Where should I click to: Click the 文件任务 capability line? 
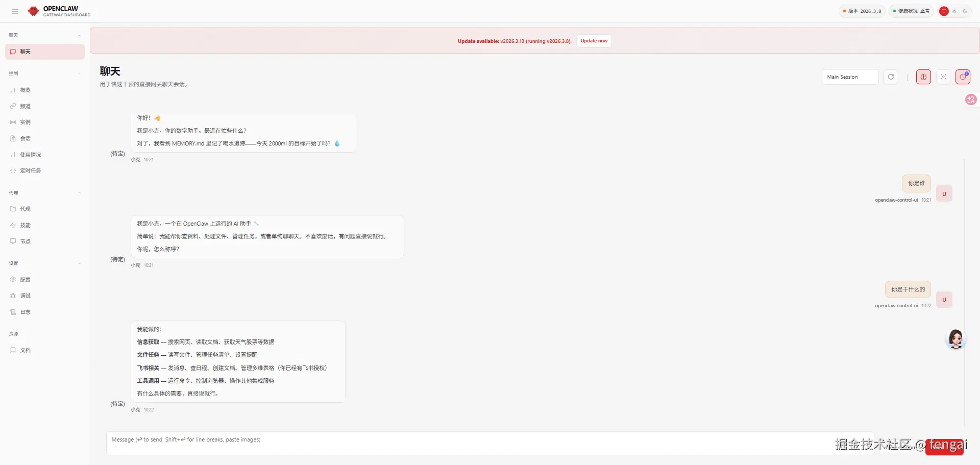(197, 355)
